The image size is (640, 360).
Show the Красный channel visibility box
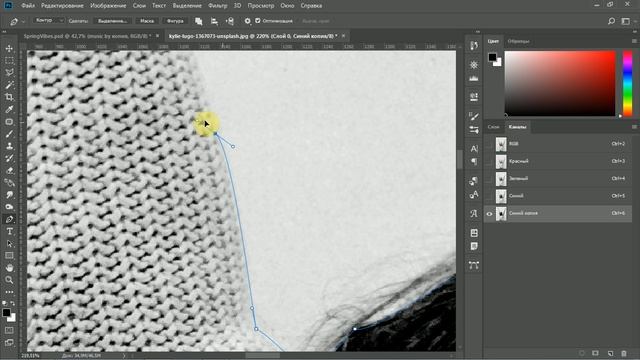pos(489,162)
